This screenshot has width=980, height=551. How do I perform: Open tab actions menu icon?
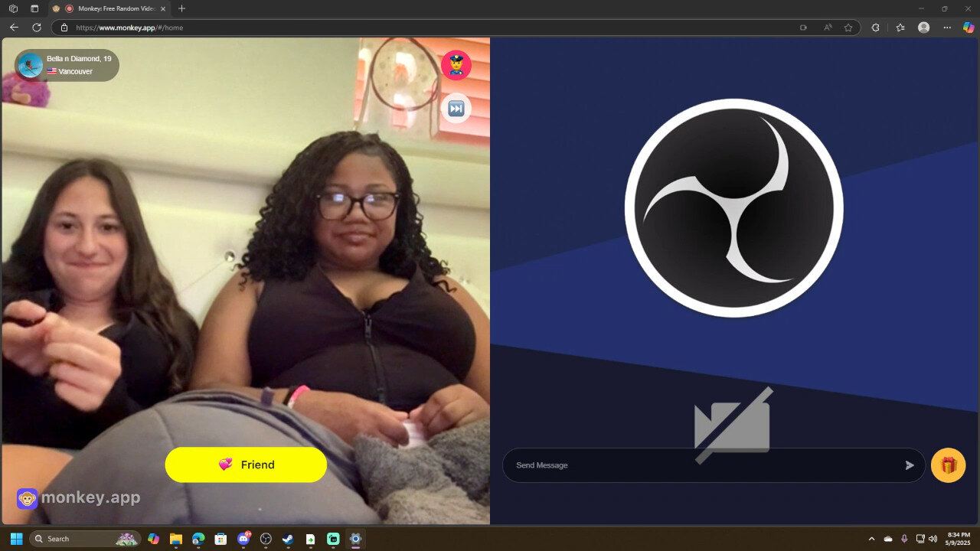click(34, 8)
